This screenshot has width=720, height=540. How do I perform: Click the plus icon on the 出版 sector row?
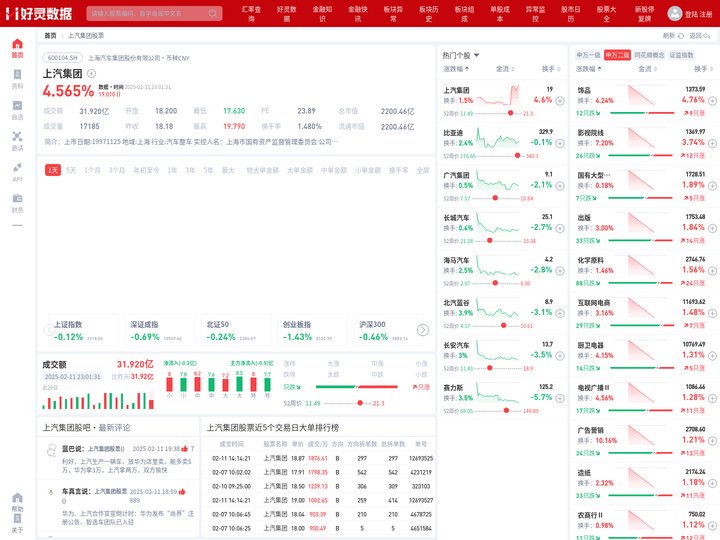[712, 228]
